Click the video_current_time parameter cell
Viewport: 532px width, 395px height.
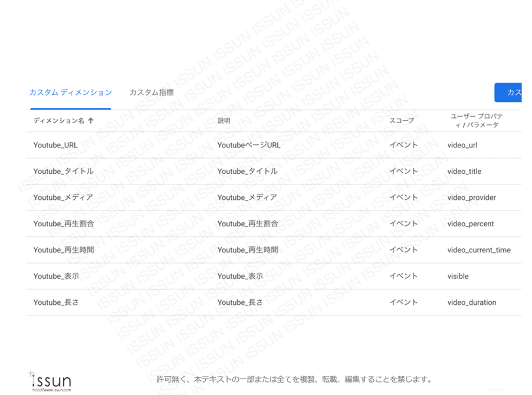pyautogui.click(x=478, y=250)
